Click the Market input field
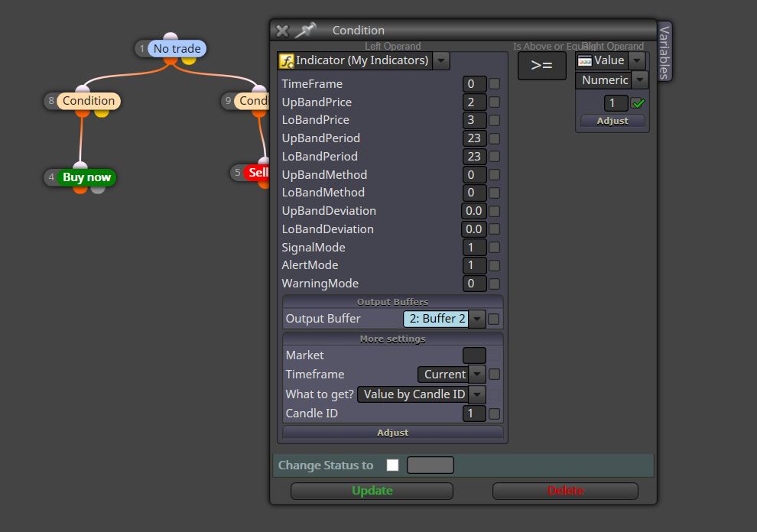 click(474, 355)
